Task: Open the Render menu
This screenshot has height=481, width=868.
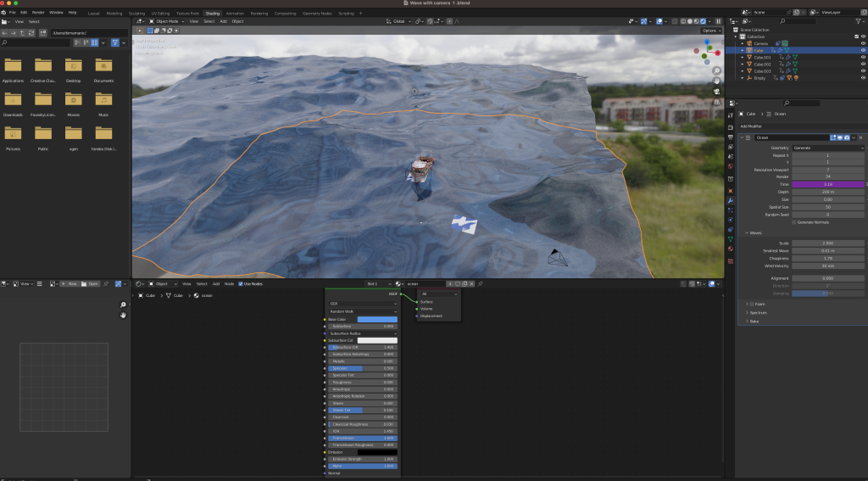Action: pos(38,13)
